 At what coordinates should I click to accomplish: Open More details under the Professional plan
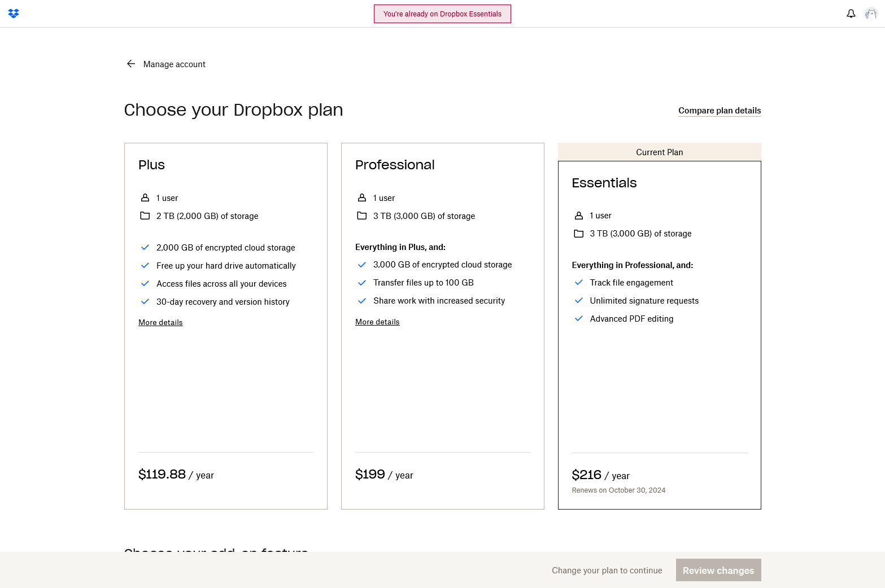click(377, 322)
